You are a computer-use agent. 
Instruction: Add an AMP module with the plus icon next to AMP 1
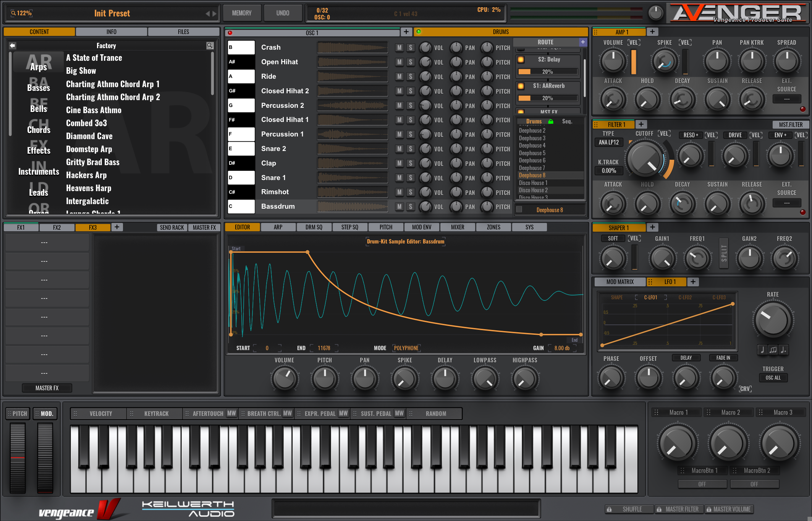pos(652,32)
